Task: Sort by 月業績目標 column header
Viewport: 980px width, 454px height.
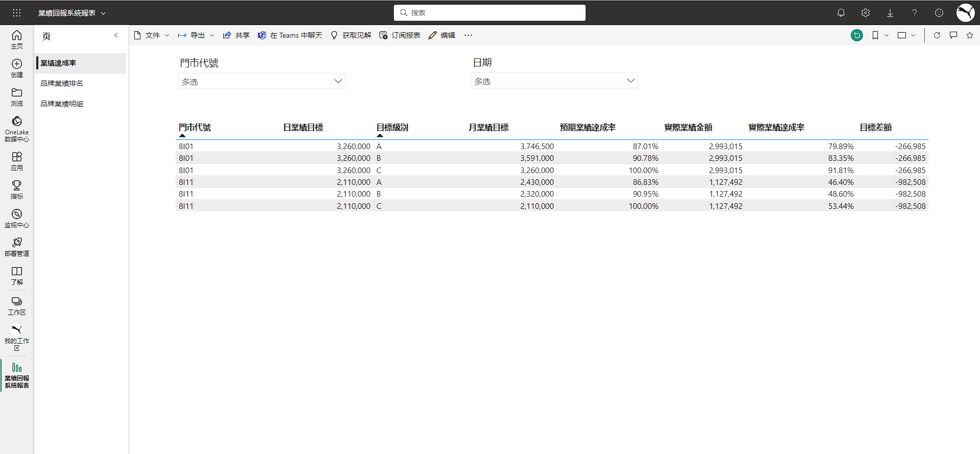Action: 489,128
